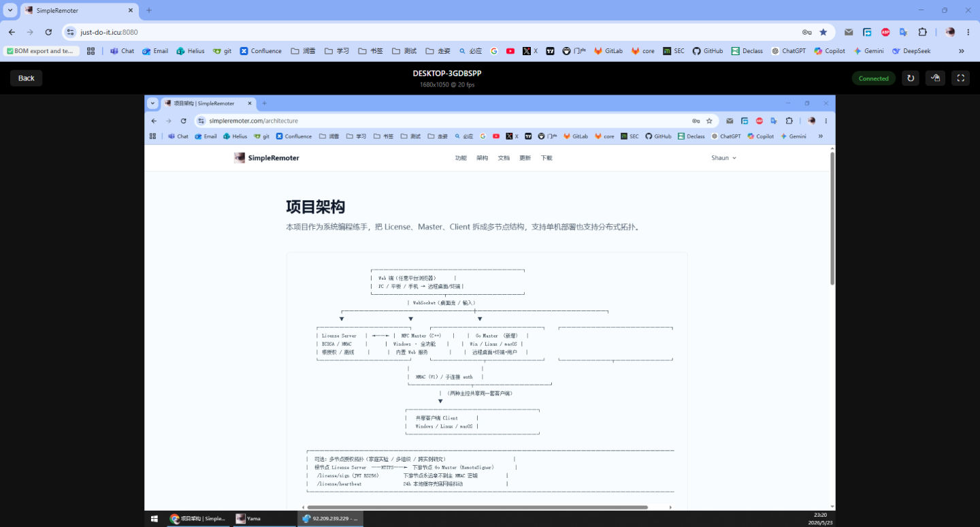This screenshot has width=980, height=527.
Task: Reload the outer just-do-it.icu page
Action: (x=48, y=32)
